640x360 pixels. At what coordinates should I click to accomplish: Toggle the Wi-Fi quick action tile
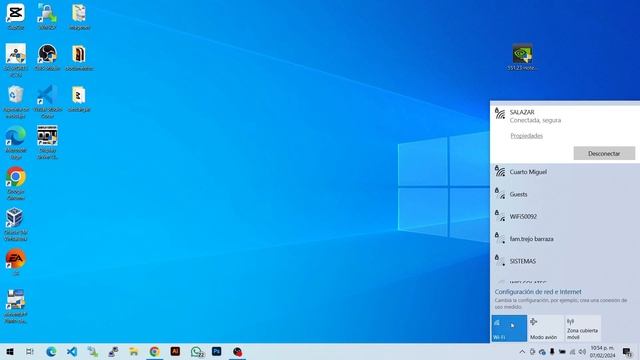coord(509,328)
